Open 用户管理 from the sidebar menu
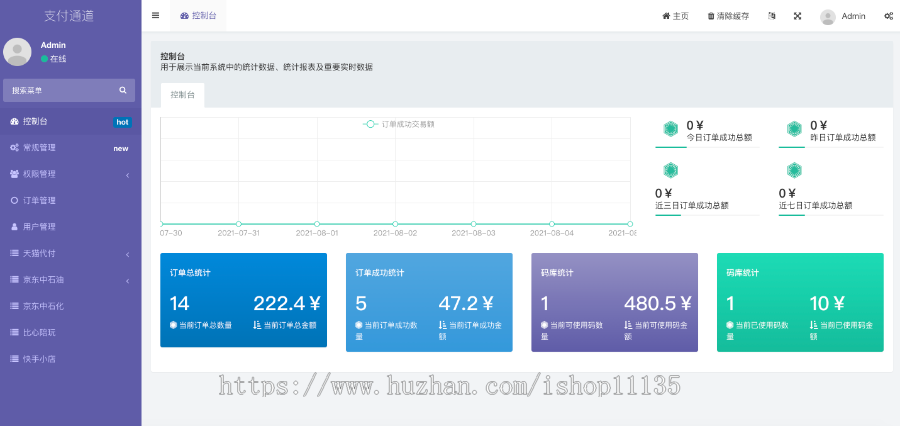 coord(39,226)
